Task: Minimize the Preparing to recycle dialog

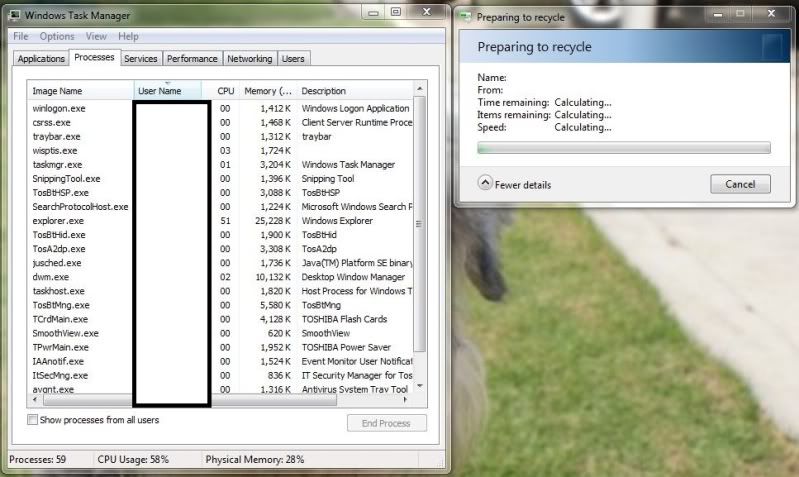Action: 718,14
